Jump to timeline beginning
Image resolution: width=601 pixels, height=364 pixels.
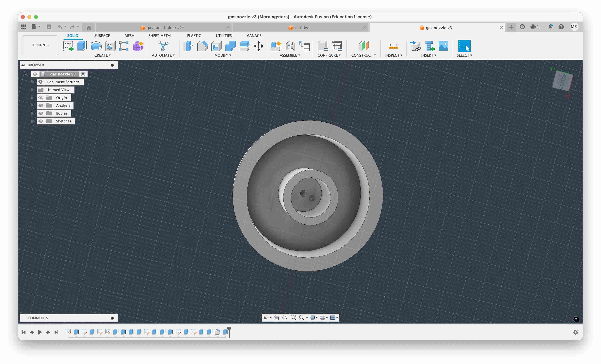[24, 332]
